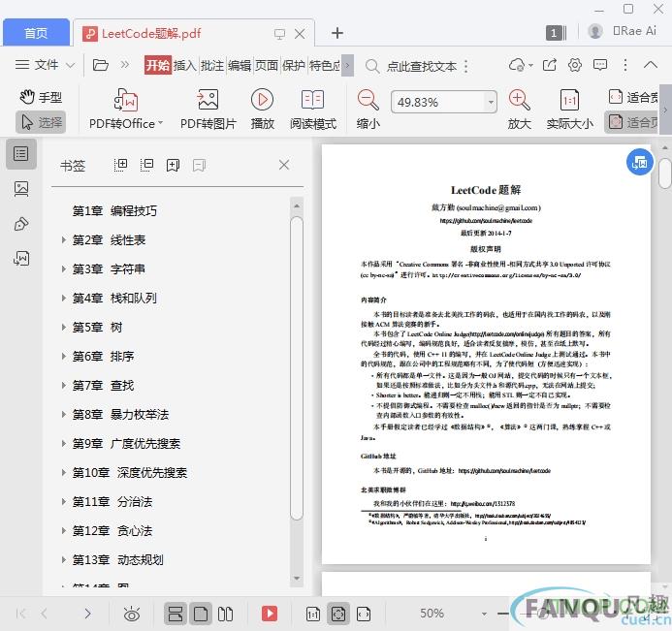Open the 文件 menu

click(45, 65)
